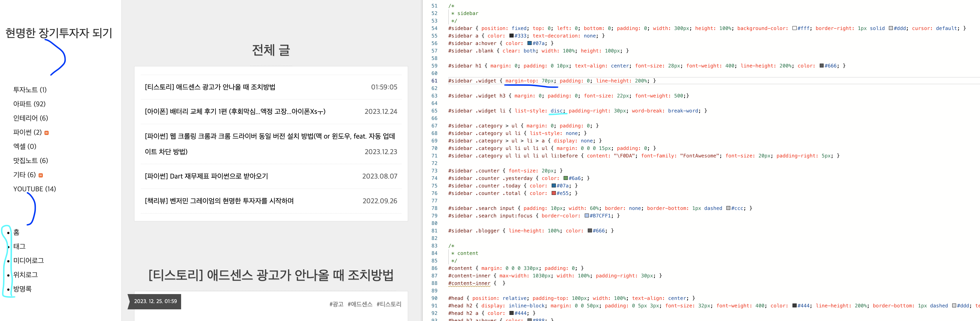This screenshot has height=321, width=980.
Task: Click line number 61 in the editor gutter
Action: pyautogui.click(x=434, y=81)
